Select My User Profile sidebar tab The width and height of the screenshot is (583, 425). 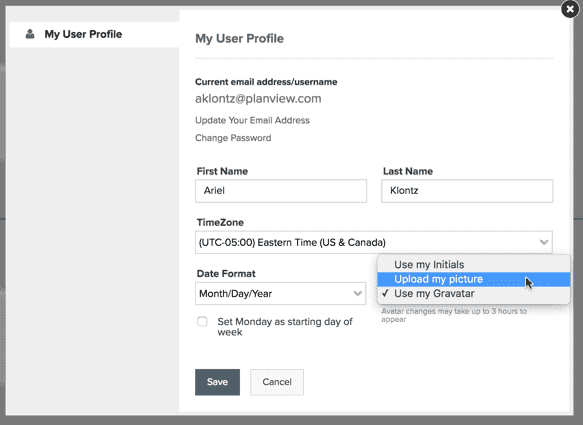point(94,34)
